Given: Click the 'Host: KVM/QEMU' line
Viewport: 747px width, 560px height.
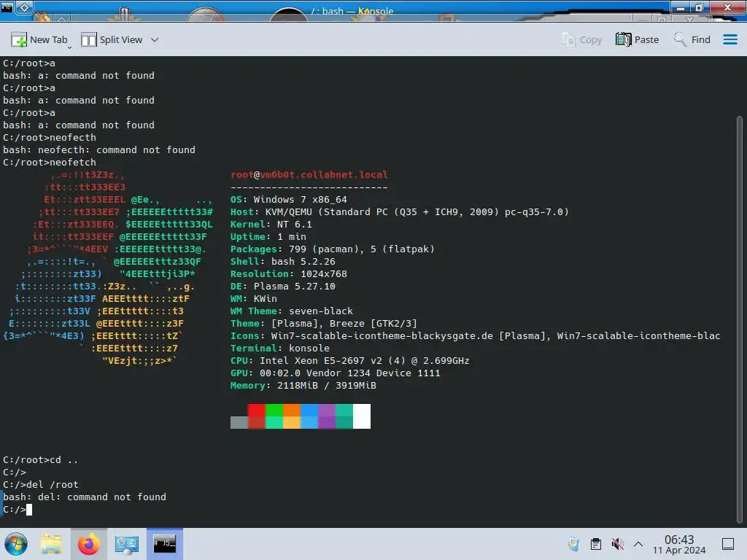Looking at the screenshot, I should 400,212.
